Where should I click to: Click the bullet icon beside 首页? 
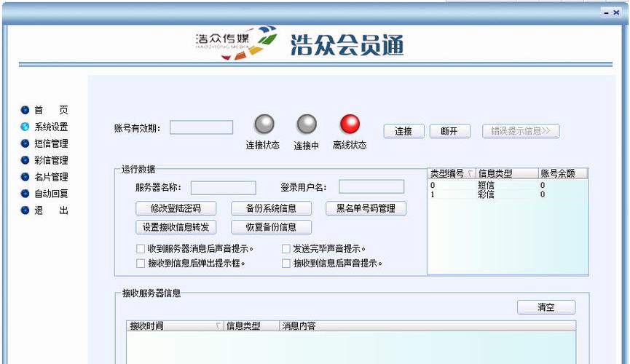pyautogui.click(x=25, y=110)
